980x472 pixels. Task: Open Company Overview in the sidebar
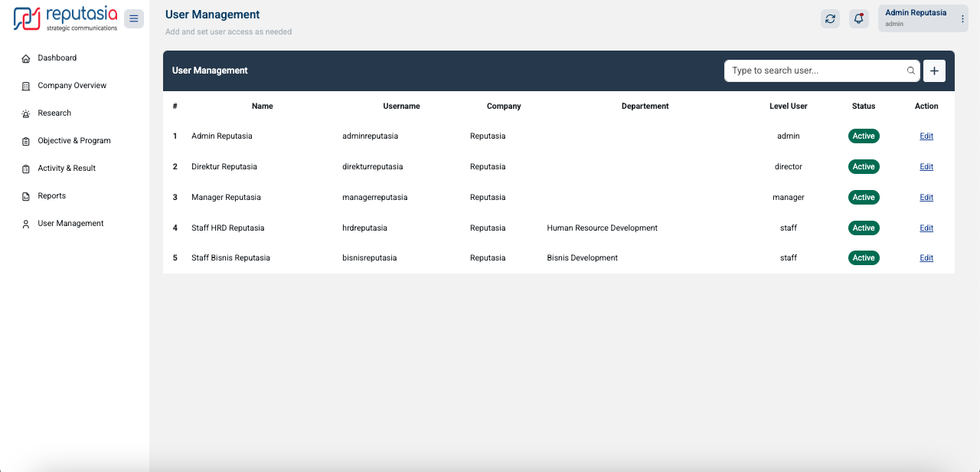72,86
